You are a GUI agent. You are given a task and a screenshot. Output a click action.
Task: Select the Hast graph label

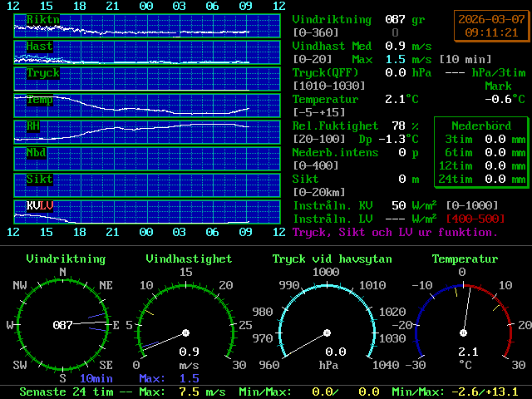38,46
